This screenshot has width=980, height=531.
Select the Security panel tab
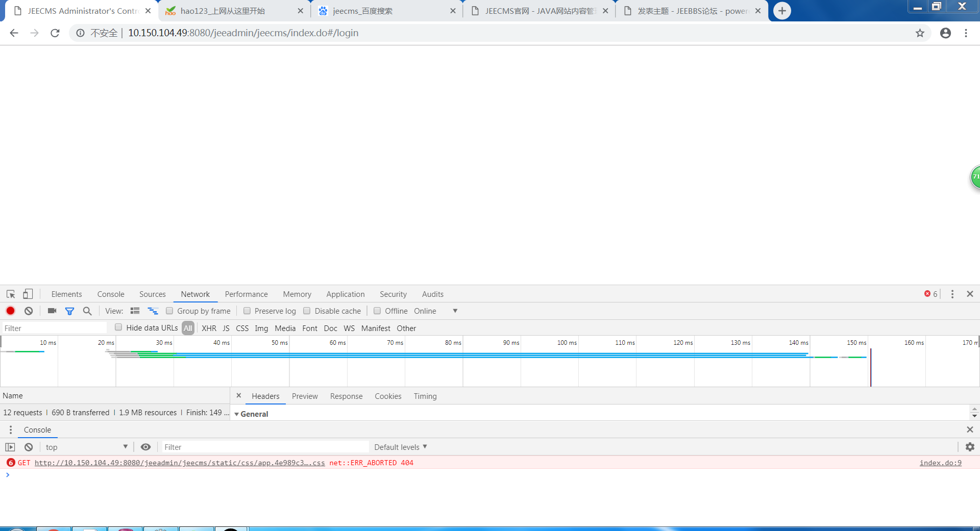[393, 294]
